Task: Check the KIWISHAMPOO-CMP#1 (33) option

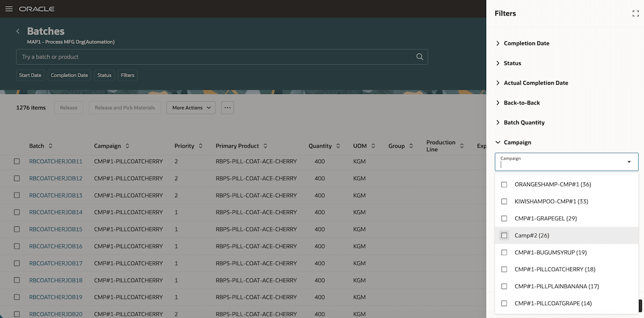Action: pyautogui.click(x=504, y=202)
